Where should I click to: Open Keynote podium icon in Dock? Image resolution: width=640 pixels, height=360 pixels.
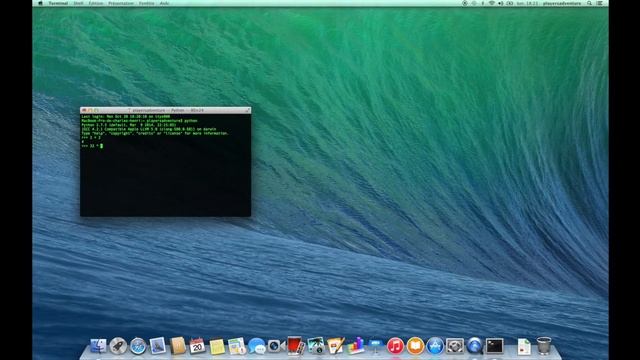[x=375, y=346]
